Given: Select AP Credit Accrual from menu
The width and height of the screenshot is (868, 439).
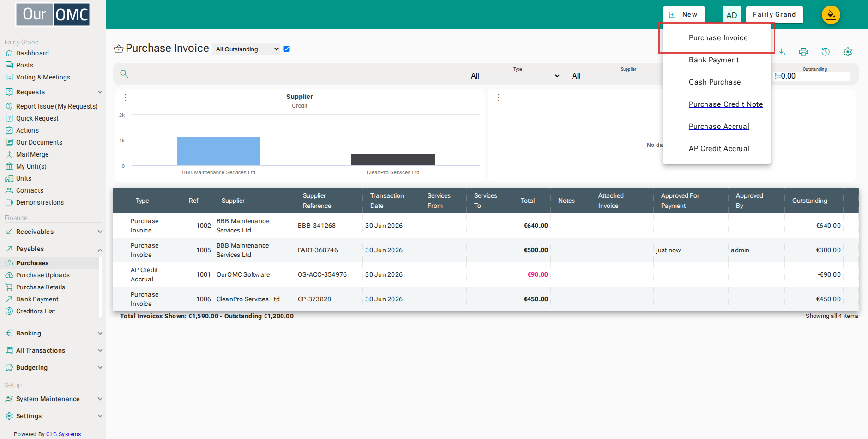Looking at the screenshot, I should [719, 149].
